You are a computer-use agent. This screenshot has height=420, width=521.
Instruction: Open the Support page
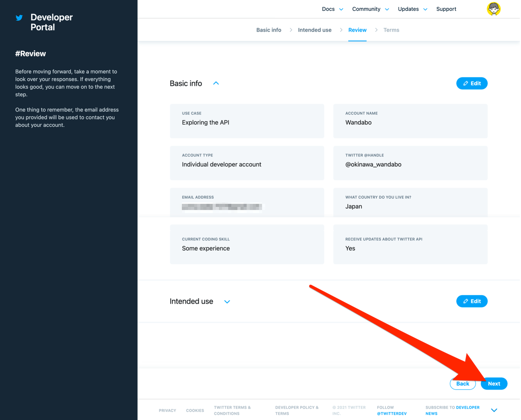pyautogui.click(x=446, y=9)
